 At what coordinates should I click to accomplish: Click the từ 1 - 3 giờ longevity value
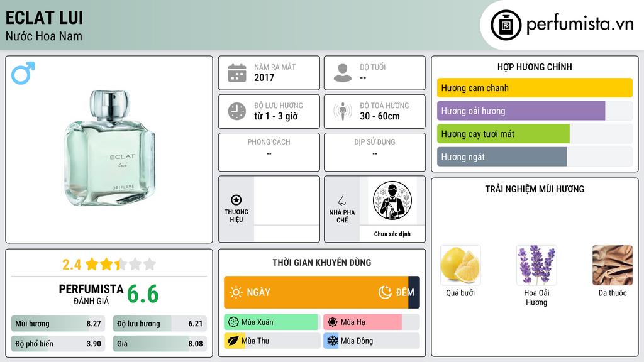tap(276, 116)
